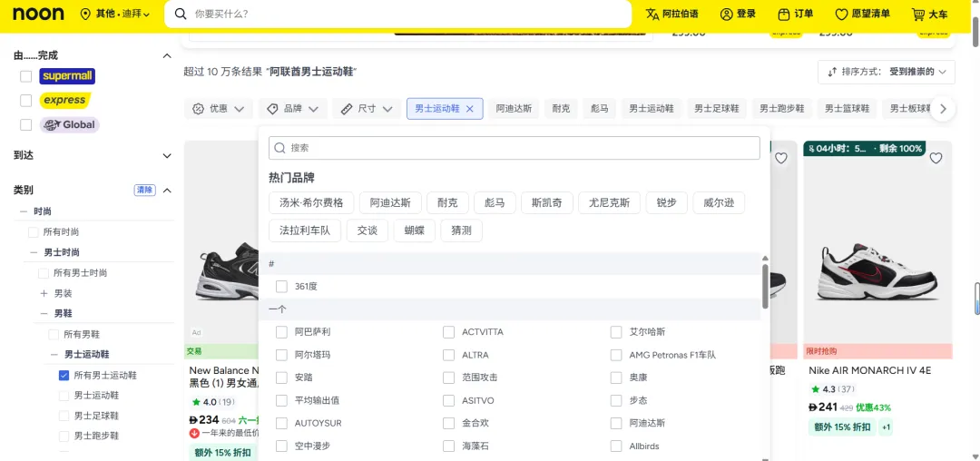Collapse 时尚 with minus icon
980x461 pixels.
pyautogui.click(x=23, y=211)
